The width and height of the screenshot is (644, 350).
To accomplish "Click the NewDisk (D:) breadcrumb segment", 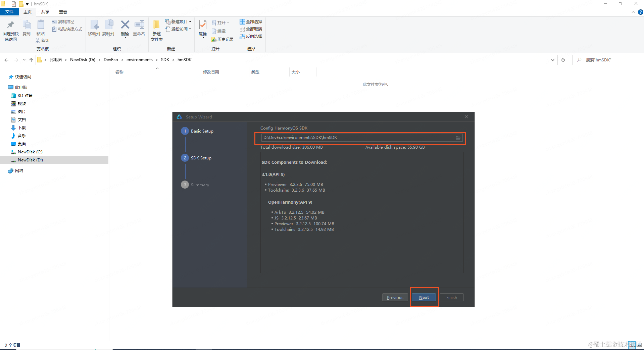I will (83, 60).
